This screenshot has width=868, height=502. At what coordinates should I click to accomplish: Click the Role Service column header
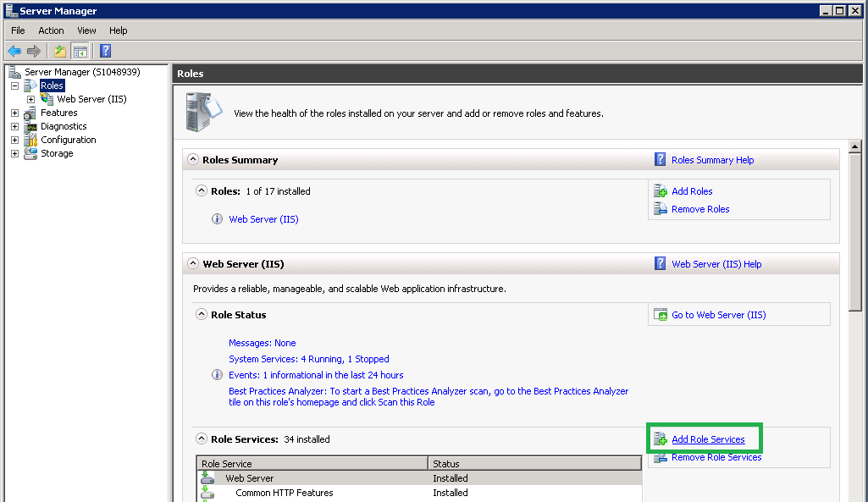312,463
